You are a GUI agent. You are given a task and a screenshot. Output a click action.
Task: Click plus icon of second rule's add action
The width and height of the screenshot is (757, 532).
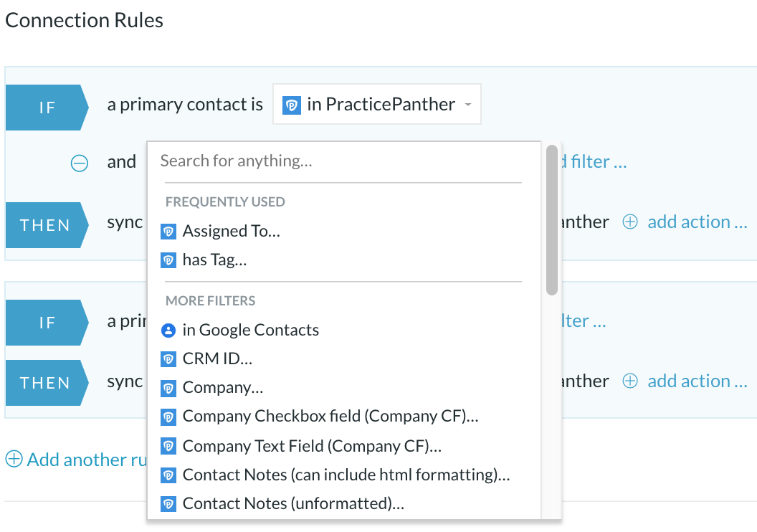pos(630,381)
